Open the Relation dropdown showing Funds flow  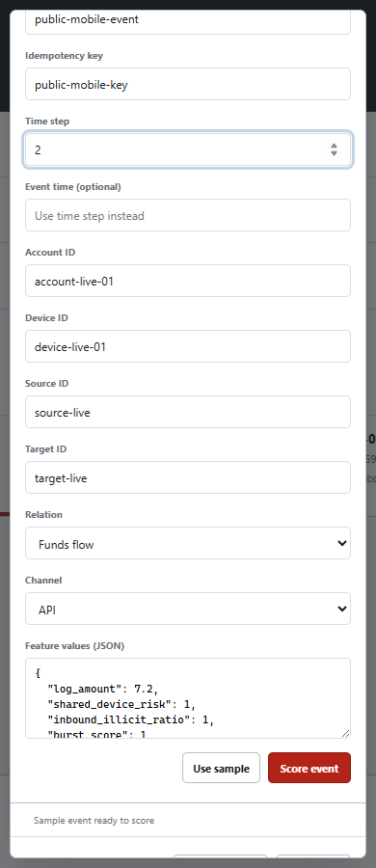point(188,543)
